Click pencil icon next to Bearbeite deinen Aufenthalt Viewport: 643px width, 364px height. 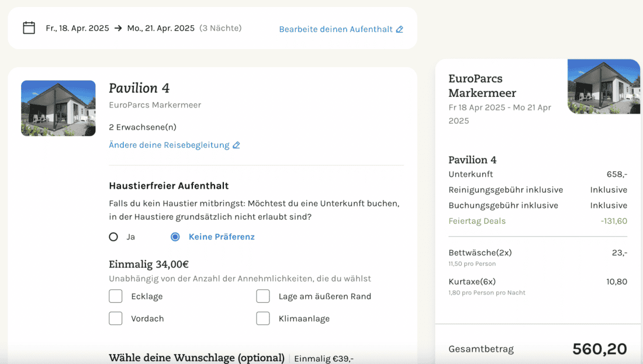(400, 29)
